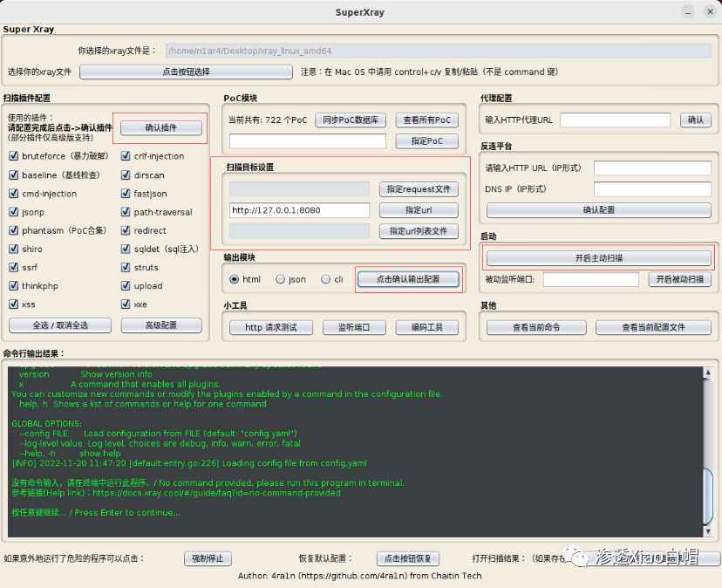This screenshot has height=588, width=722.
Task: Focus the passive listening port field
Action: click(591, 279)
